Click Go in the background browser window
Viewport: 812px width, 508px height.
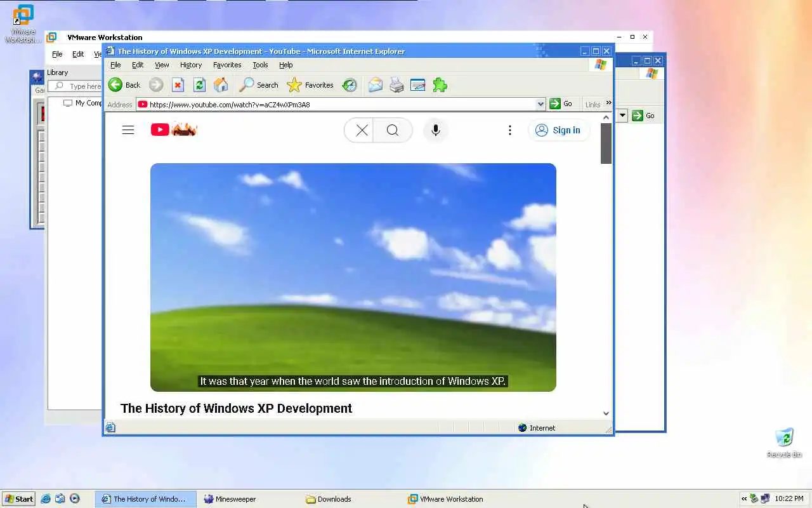[x=643, y=116]
